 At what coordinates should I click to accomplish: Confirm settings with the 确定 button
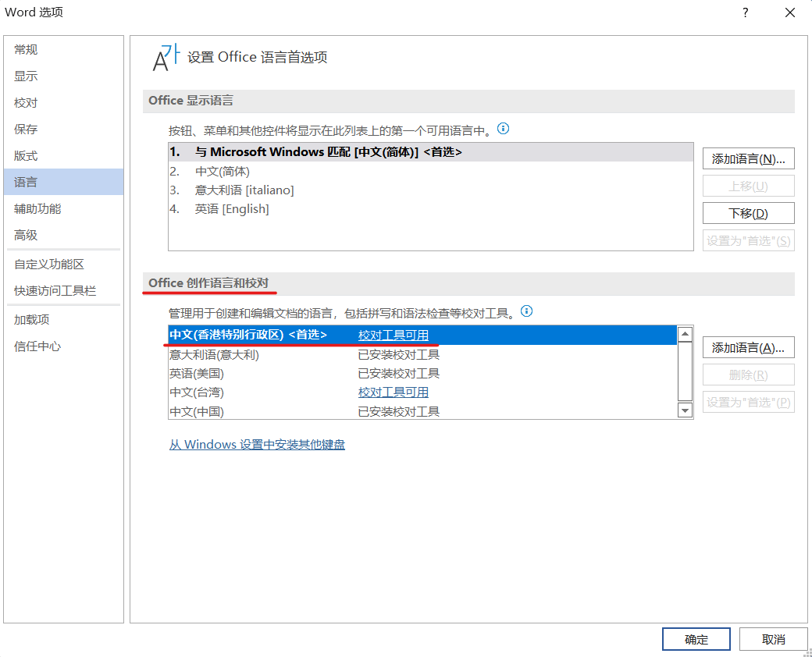(x=696, y=638)
